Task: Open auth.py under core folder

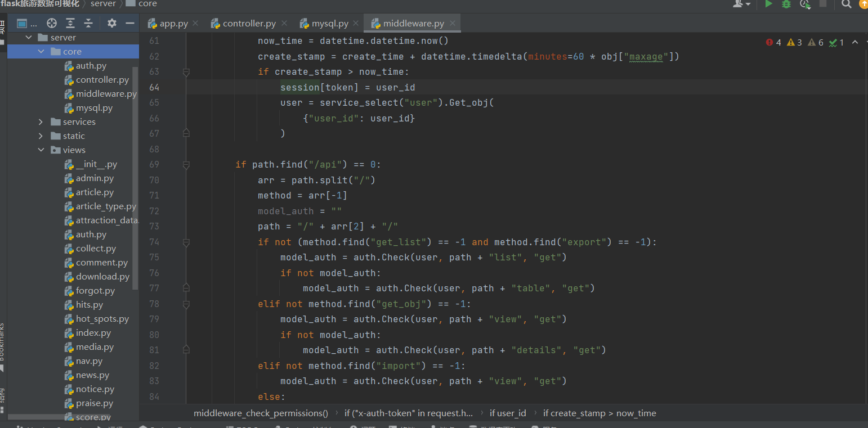Action: tap(85, 66)
